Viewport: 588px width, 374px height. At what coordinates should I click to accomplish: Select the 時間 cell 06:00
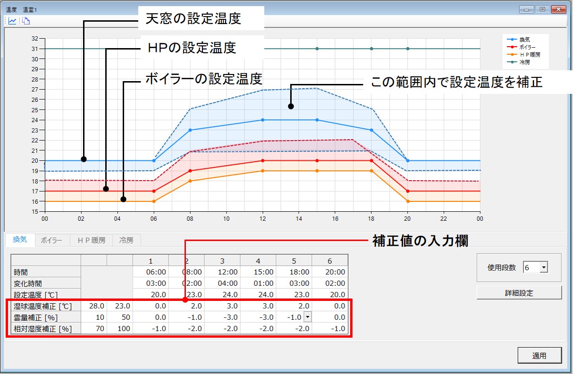pos(151,272)
